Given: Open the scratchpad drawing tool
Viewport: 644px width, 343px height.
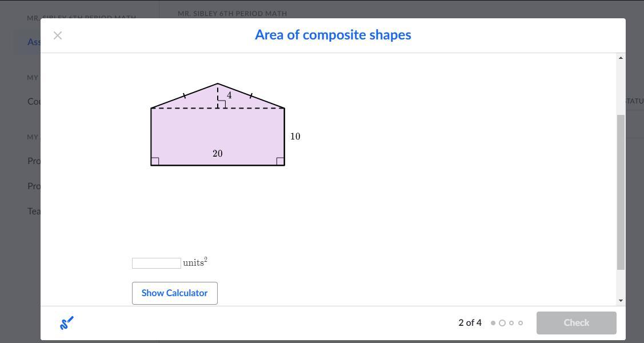Looking at the screenshot, I should coord(66,323).
